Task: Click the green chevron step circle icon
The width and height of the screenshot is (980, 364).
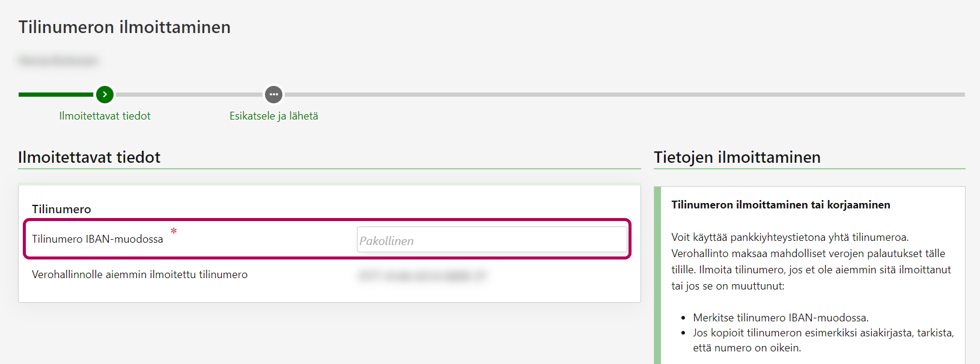Action: tap(105, 94)
